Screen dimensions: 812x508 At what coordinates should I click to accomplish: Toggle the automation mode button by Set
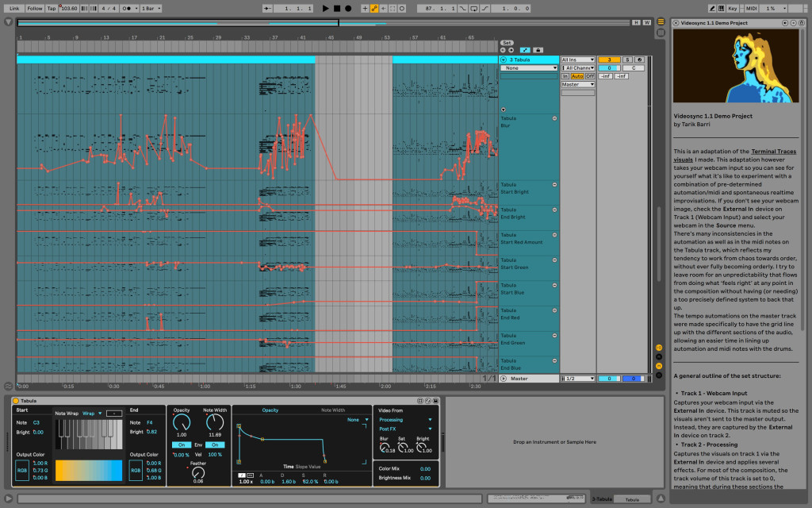[524, 50]
